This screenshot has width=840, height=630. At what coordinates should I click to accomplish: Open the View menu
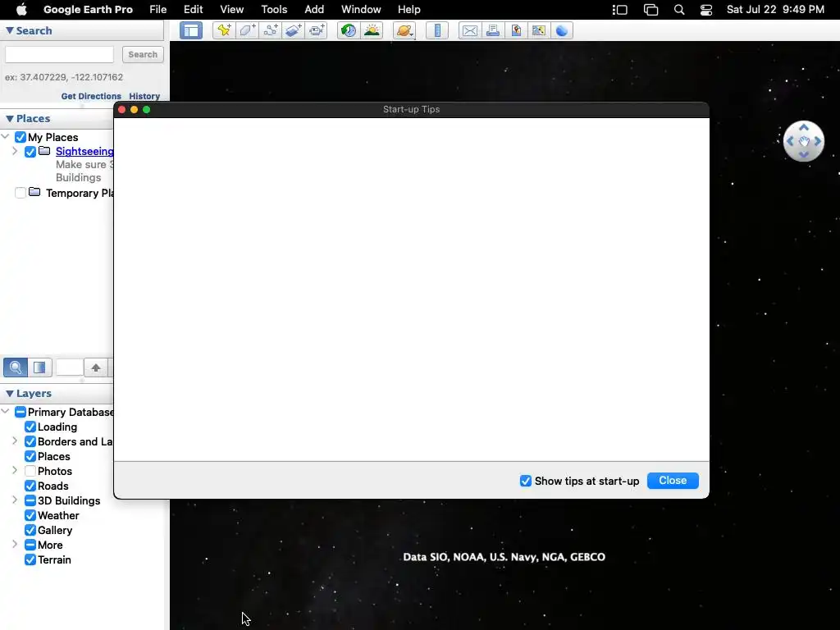(x=232, y=10)
